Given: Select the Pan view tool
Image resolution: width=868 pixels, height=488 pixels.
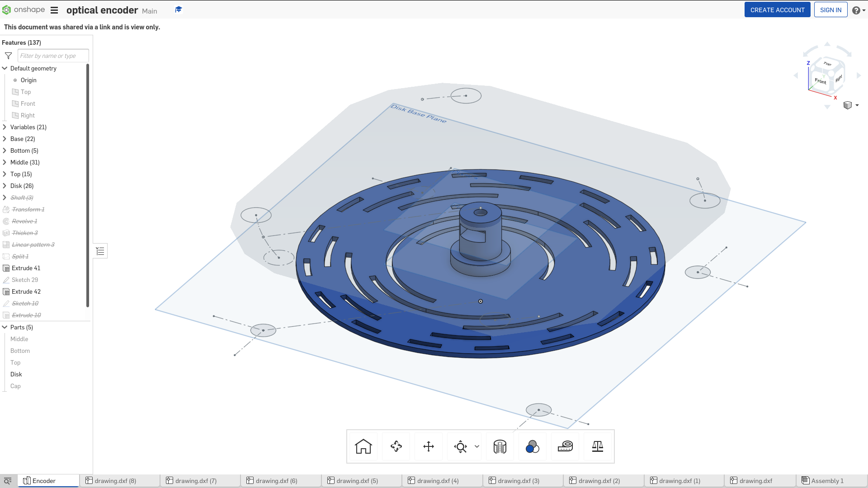Looking at the screenshot, I should (429, 446).
